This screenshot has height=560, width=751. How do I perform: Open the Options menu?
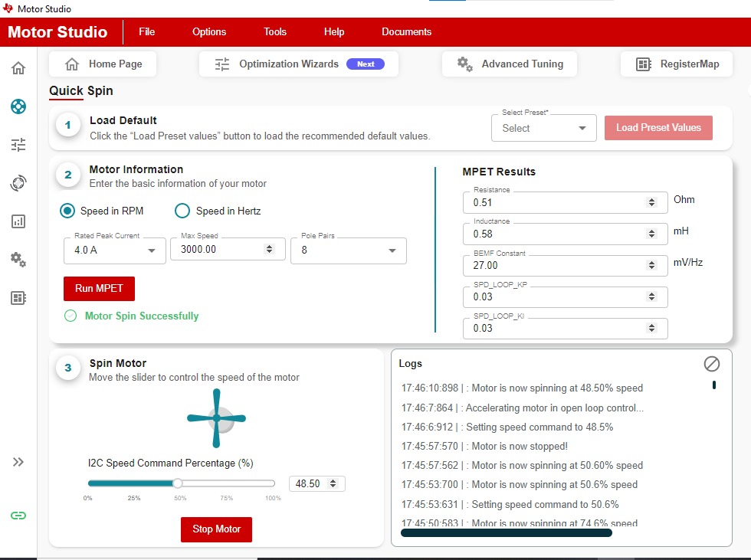click(x=208, y=31)
